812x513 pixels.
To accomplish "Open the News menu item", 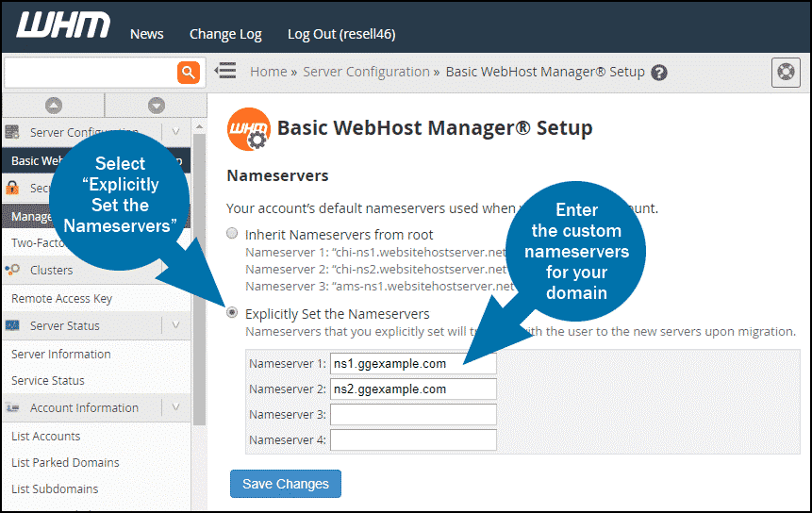I will (x=146, y=34).
